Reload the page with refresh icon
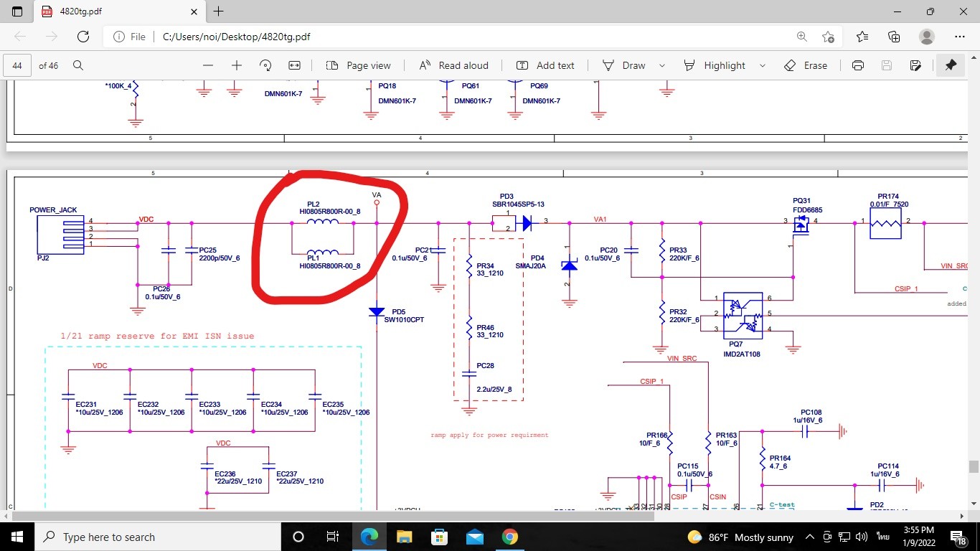Image resolution: width=980 pixels, height=551 pixels. (83, 37)
